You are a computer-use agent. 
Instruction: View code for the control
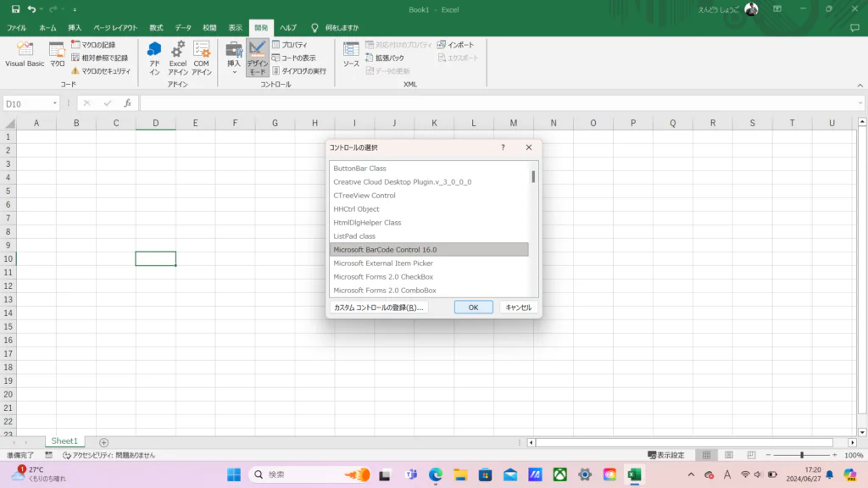click(x=294, y=58)
